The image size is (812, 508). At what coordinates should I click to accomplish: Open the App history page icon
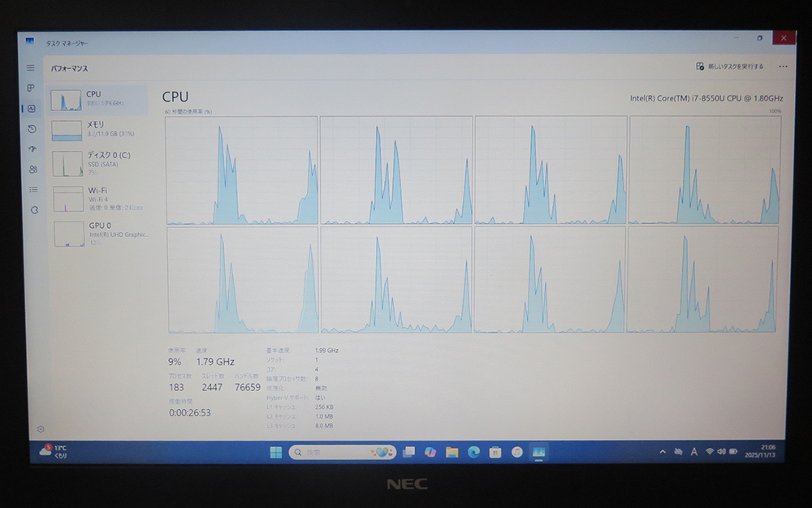pyautogui.click(x=32, y=129)
